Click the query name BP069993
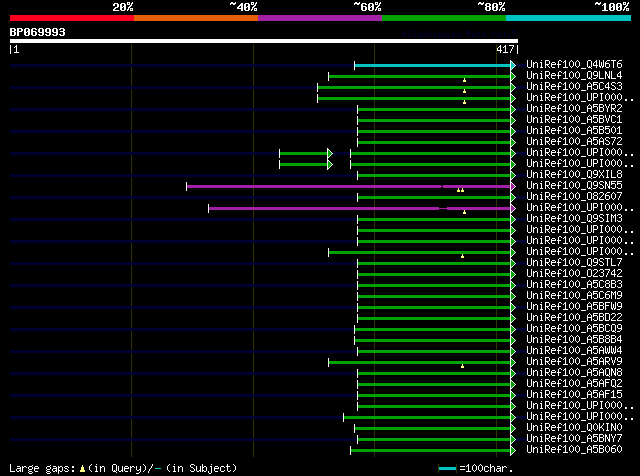Image resolution: width=640 pixels, height=476 pixels. point(38,32)
